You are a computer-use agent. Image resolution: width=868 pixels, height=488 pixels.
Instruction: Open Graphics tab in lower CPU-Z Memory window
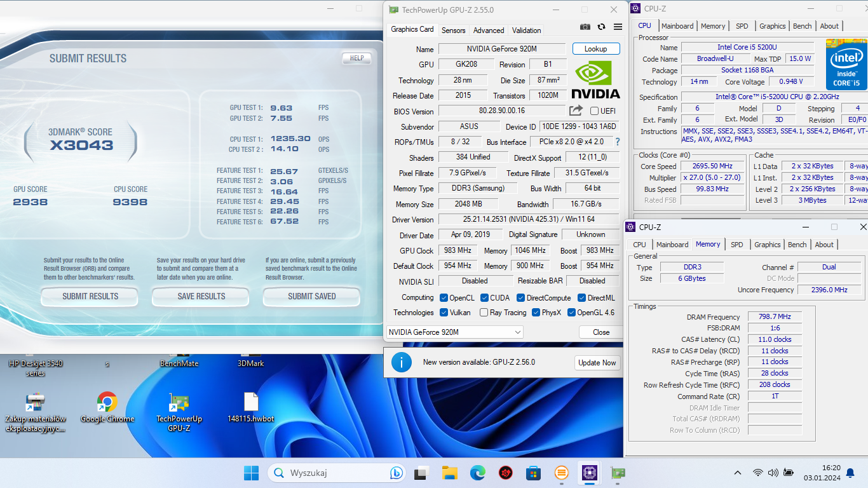(768, 245)
